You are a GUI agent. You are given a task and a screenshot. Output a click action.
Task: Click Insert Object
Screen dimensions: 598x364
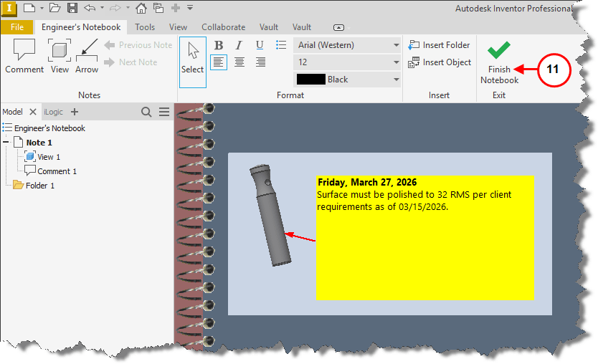[440, 62]
